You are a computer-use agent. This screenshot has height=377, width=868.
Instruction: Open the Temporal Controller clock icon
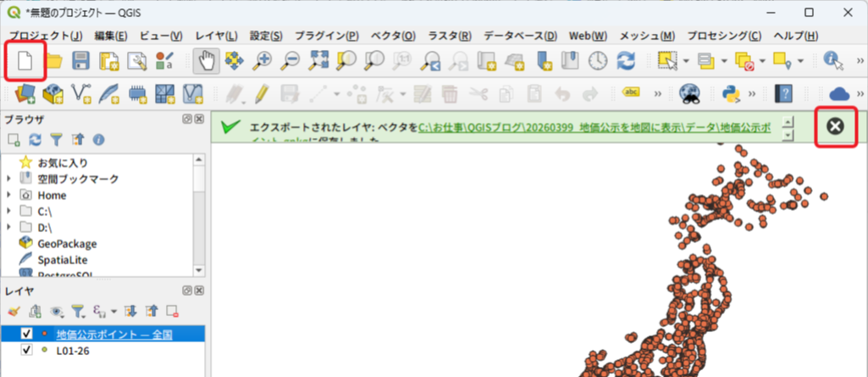[x=598, y=61]
